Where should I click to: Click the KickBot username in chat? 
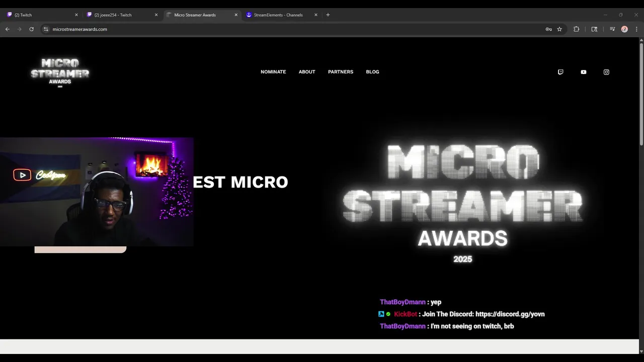coord(406,314)
